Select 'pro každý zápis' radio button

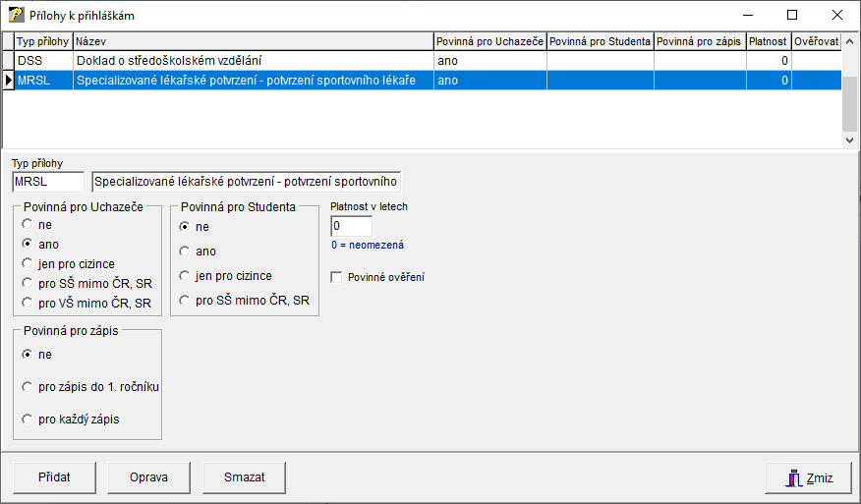28,420
